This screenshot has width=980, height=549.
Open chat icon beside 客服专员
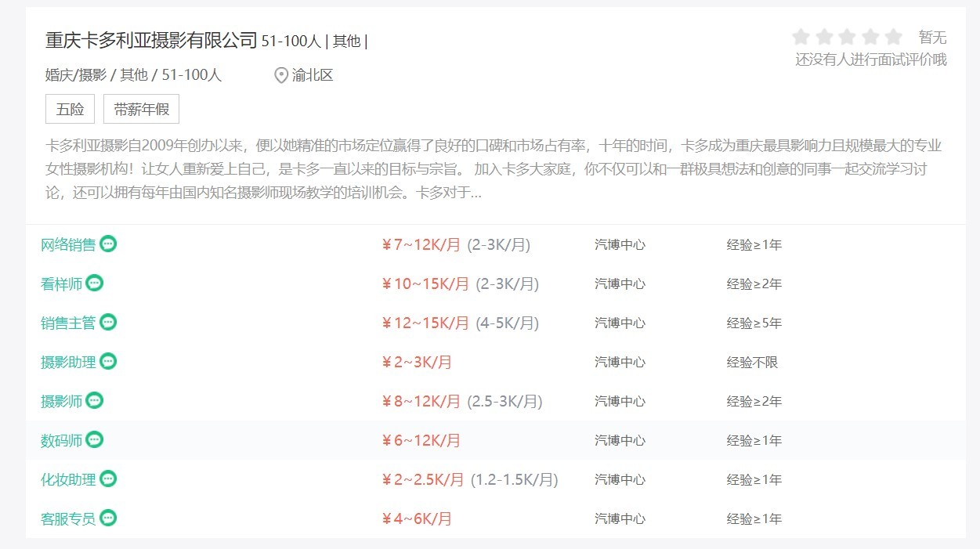tap(108, 518)
